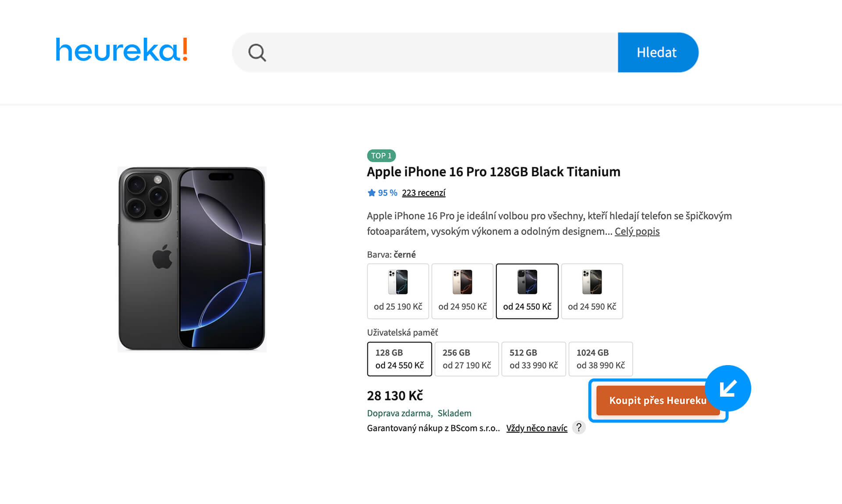Viewport: 842px width, 504px height.
Task: Select the white color variant swatch
Action: 398,291
